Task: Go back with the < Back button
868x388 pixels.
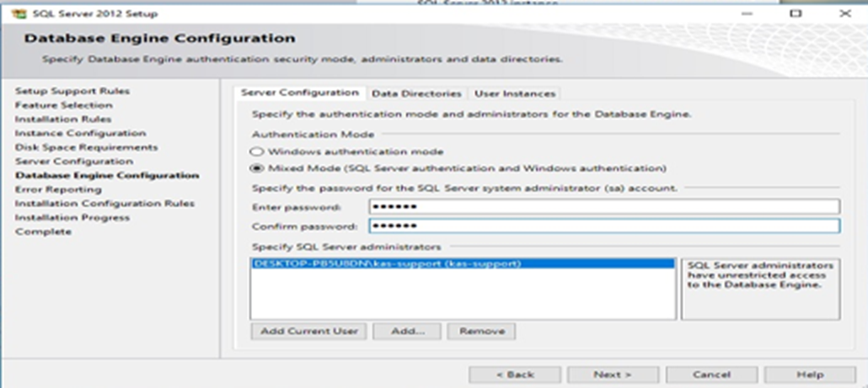Action: click(515, 375)
